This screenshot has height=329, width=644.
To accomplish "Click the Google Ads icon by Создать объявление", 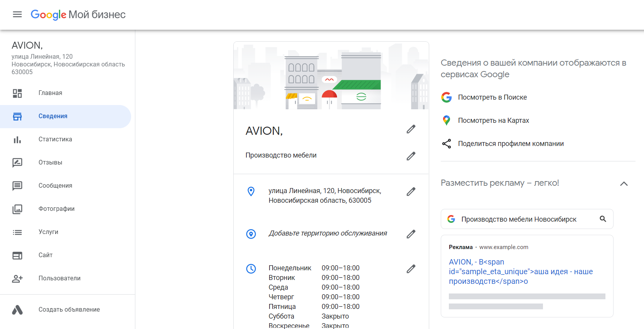I will click(x=17, y=310).
